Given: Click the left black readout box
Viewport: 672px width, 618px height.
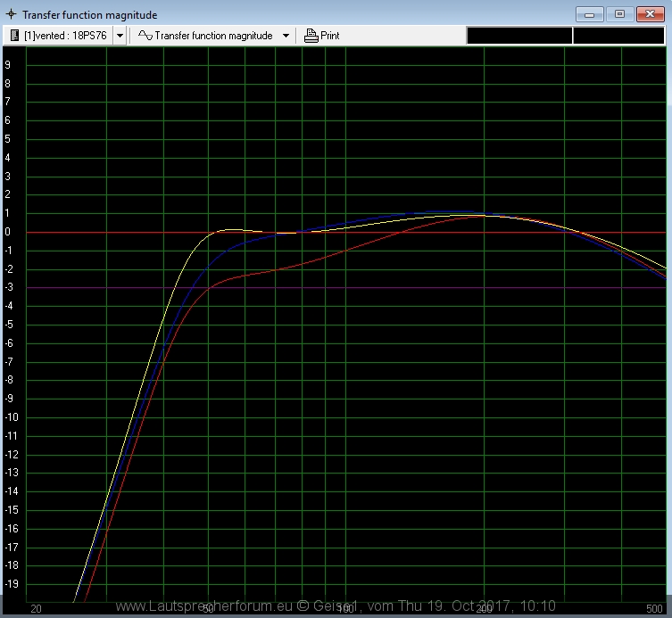Looking at the screenshot, I should (x=519, y=36).
